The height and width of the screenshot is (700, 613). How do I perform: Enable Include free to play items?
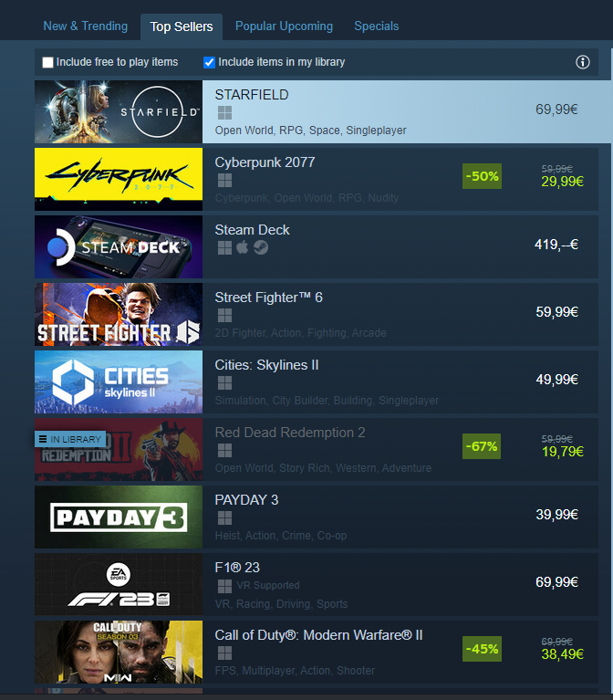click(x=47, y=62)
